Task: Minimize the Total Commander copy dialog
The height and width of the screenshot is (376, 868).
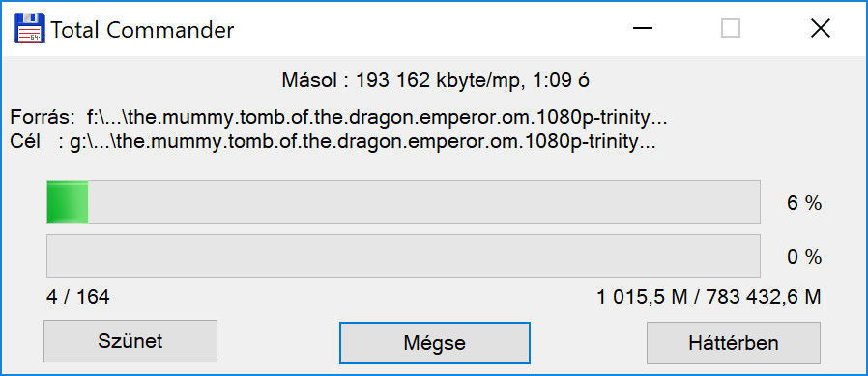Action: (x=643, y=28)
